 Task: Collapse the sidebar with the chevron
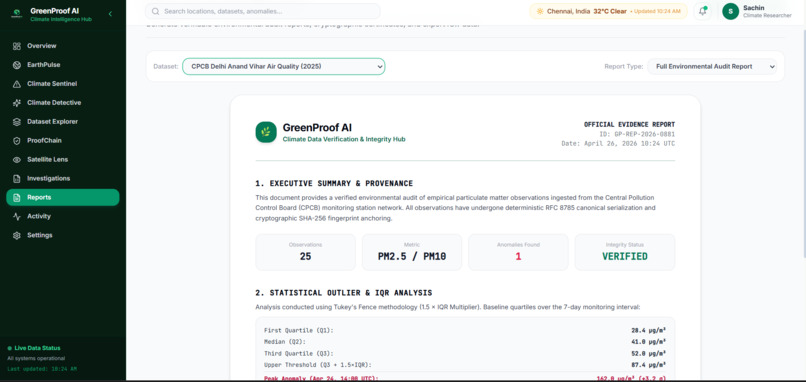tap(110, 14)
